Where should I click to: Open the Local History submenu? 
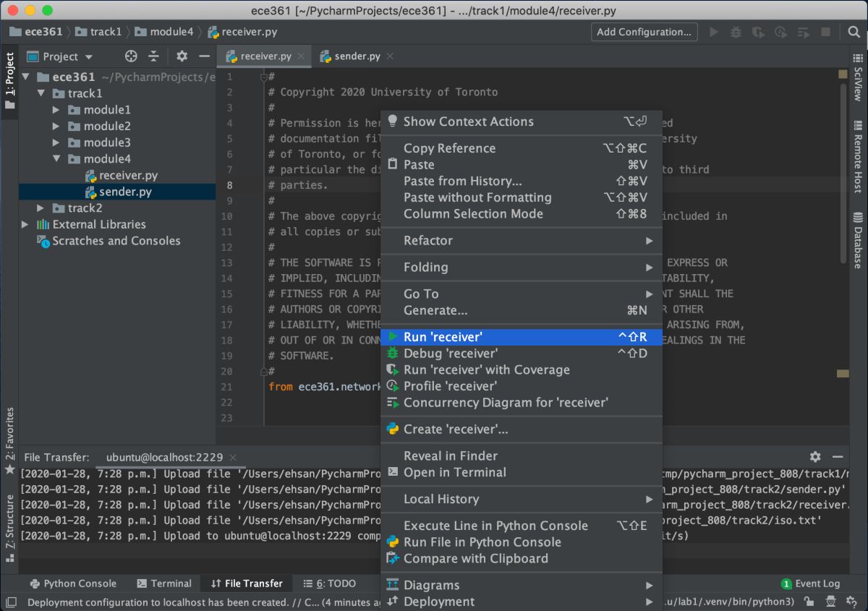click(521, 500)
